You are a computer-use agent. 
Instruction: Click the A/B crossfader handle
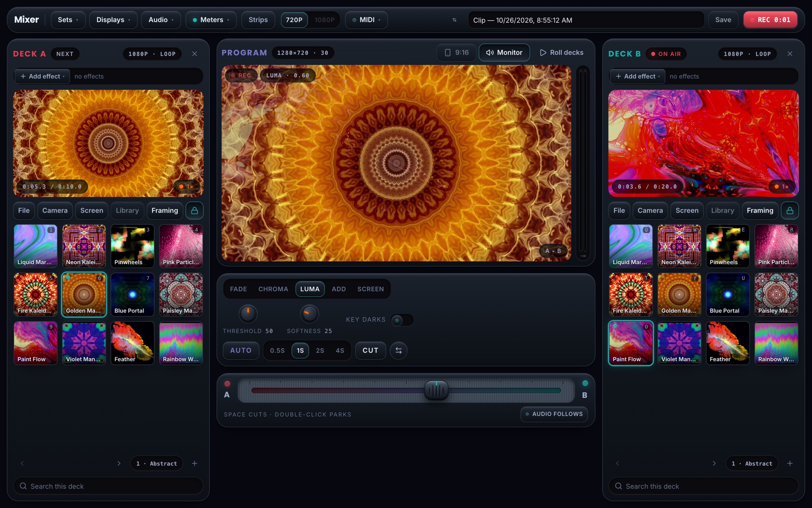[436, 391]
